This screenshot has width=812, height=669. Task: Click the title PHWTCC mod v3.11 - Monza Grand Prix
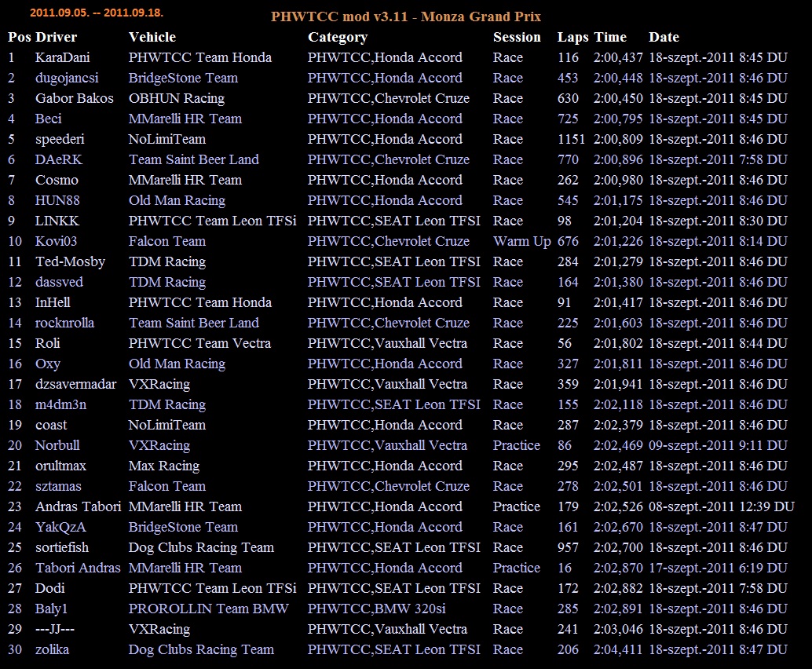[406, 16]
